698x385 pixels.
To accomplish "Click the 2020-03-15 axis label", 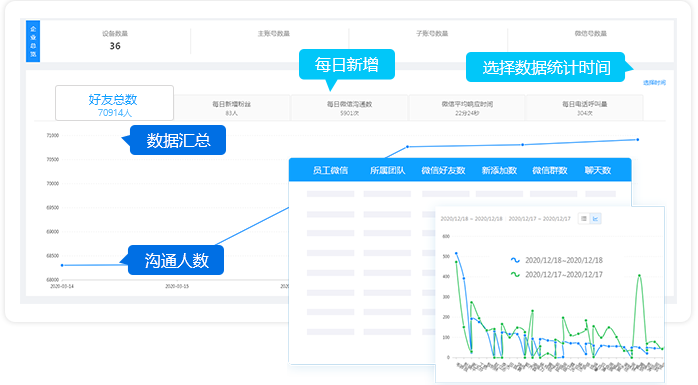I will tap(177, 286).
